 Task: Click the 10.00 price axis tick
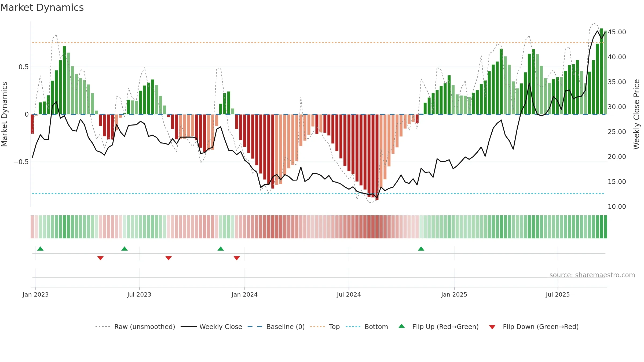coord(617,206)
